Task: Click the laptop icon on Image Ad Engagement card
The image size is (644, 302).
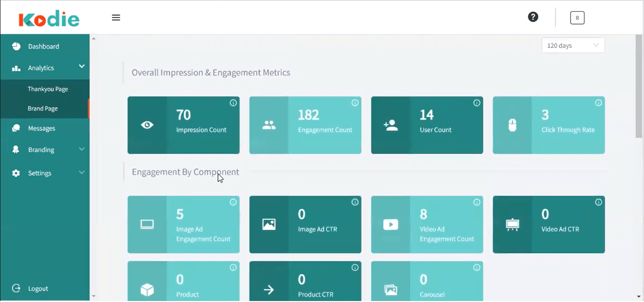Action: [147, 225]
